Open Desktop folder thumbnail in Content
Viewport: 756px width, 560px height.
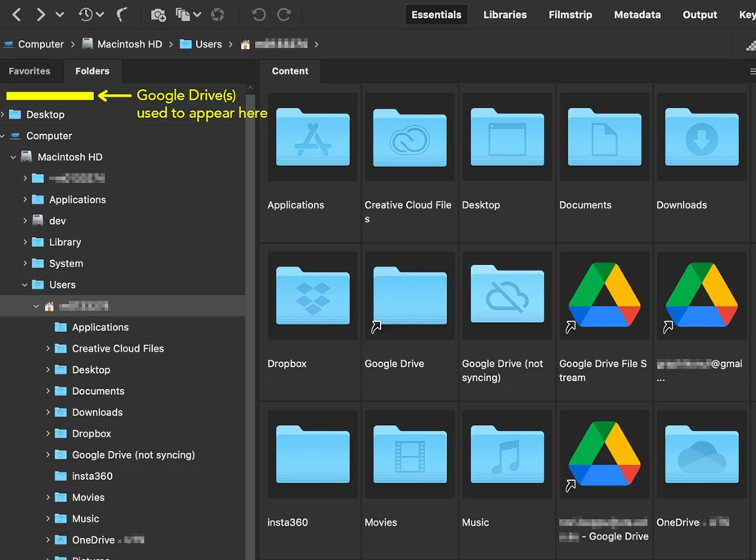[508, 137]
